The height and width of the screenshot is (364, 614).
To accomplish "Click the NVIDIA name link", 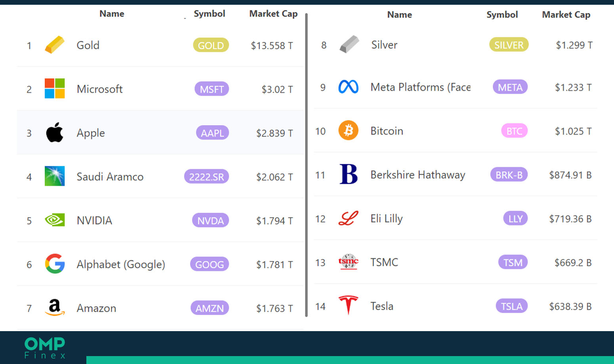I will tap(94, 220).
